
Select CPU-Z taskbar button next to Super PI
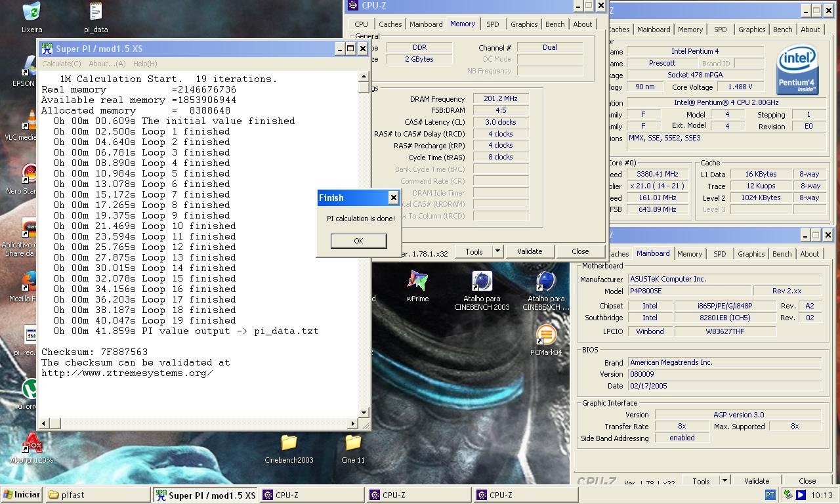pos(312,495)
